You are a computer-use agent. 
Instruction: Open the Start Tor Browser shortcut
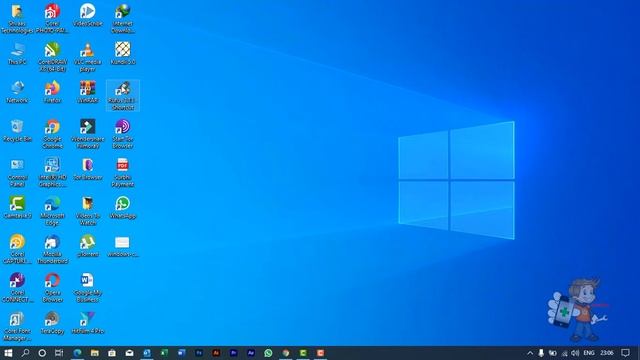click(x=122, y=134)
